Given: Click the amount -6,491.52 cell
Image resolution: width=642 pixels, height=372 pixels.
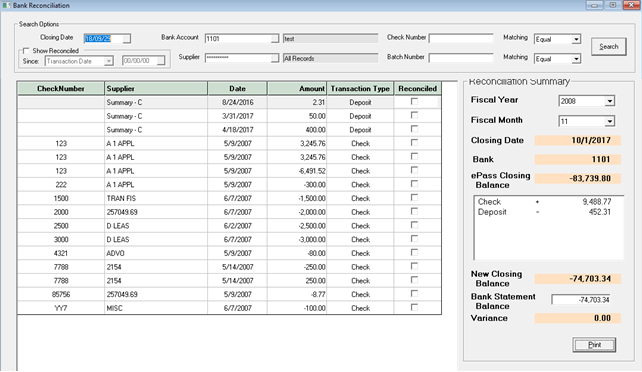Looking at the screenshot, I should [x=297, y=171].
